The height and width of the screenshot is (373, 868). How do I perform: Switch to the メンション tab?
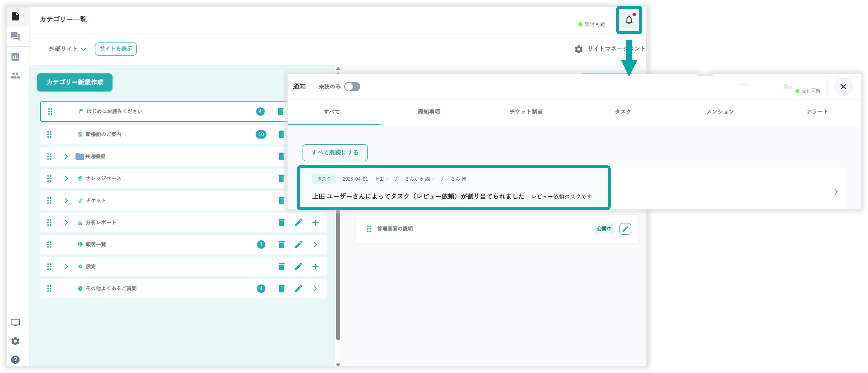pyautogui.click(x=720, y=112)
